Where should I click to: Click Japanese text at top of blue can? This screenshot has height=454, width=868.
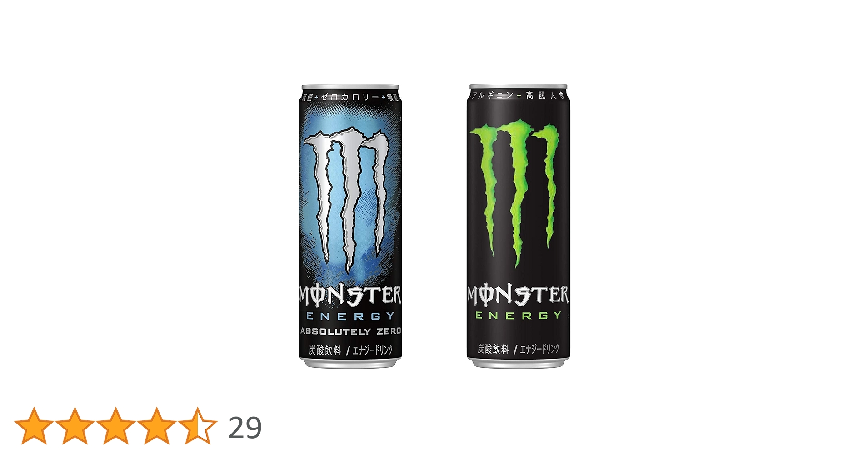pos(350,97)
